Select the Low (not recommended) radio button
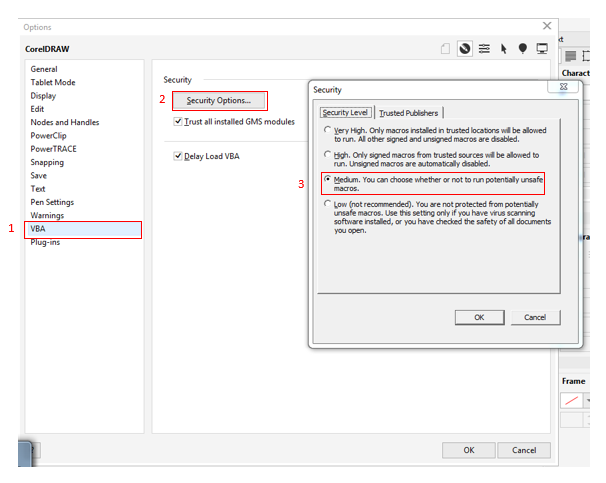 [x=327, y=204]
